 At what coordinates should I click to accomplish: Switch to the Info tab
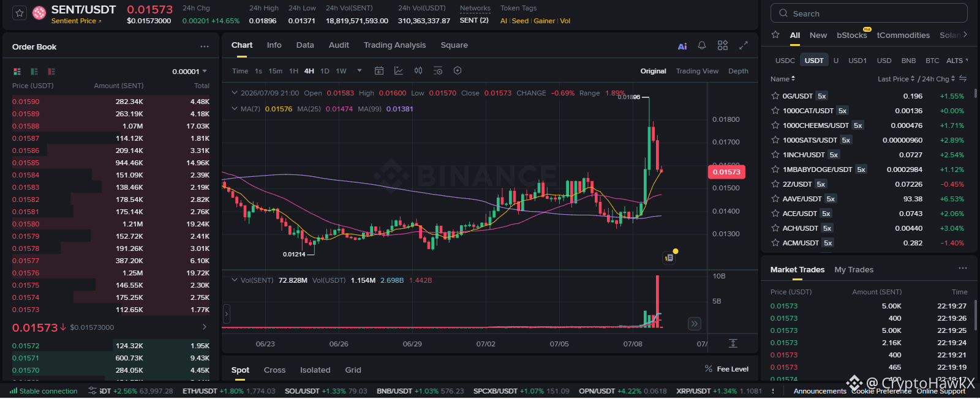pyautogui.click(x=274, y=45)
